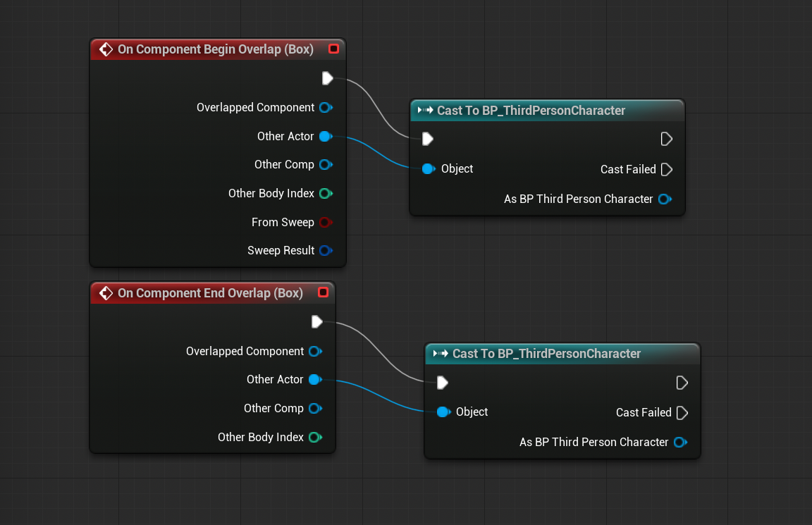
Task: Click the red delegate pin on End Overlap header
Action: (x=324, y=292)
